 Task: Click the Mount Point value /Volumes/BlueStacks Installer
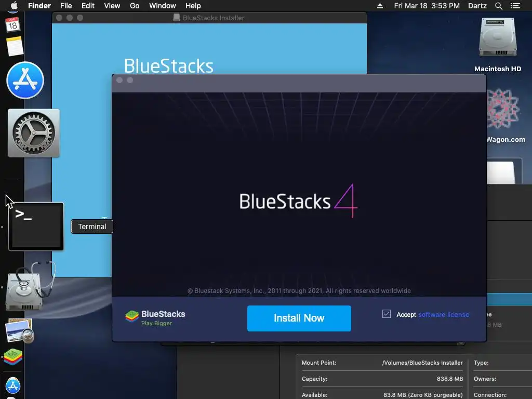(422, 363)
